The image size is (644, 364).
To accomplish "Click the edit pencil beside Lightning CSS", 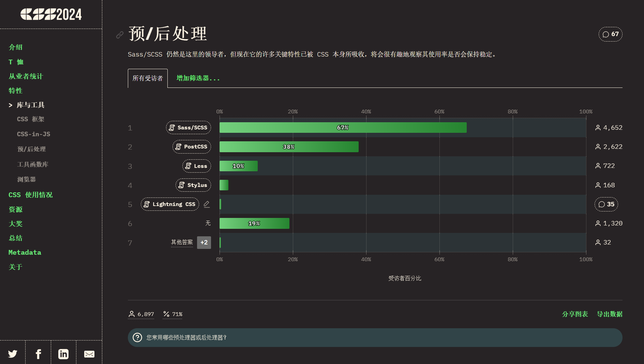I will pyautogui.click(x=207, y=204).
